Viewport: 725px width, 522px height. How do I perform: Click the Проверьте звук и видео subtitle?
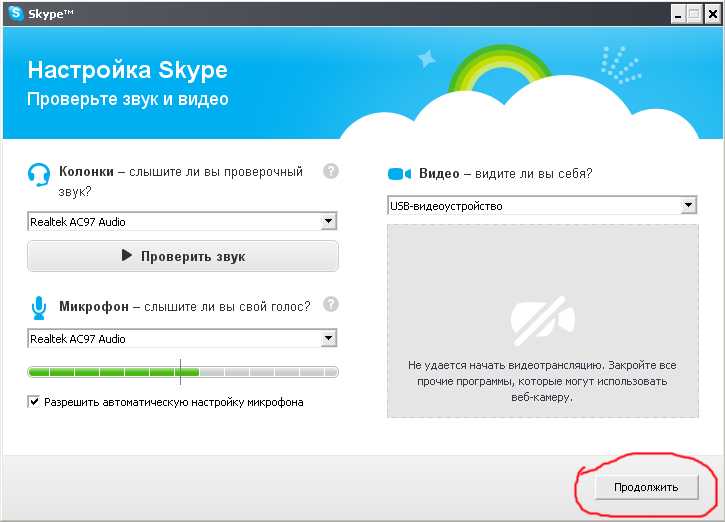tap(128, 99)
